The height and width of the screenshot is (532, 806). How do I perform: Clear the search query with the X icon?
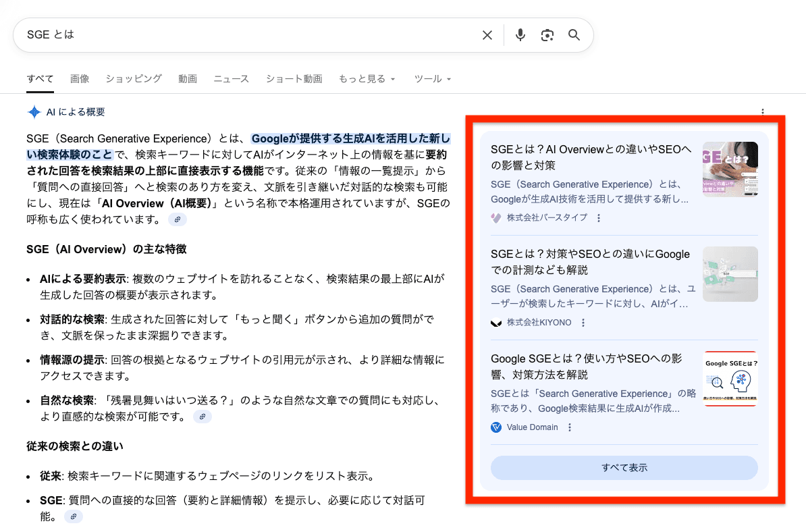487,34
